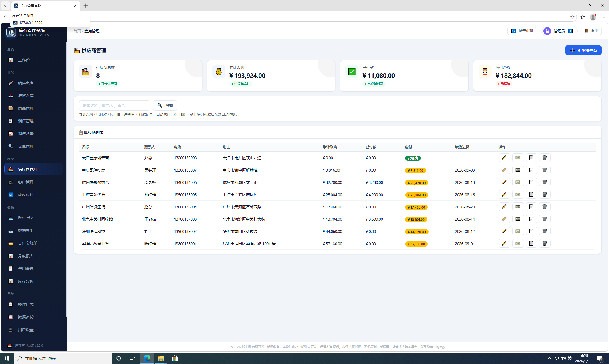Viewport: 609px width, 364px height.
Task: Click the sidebar vertical scrollbar
Action: click(x=66, y=180)
